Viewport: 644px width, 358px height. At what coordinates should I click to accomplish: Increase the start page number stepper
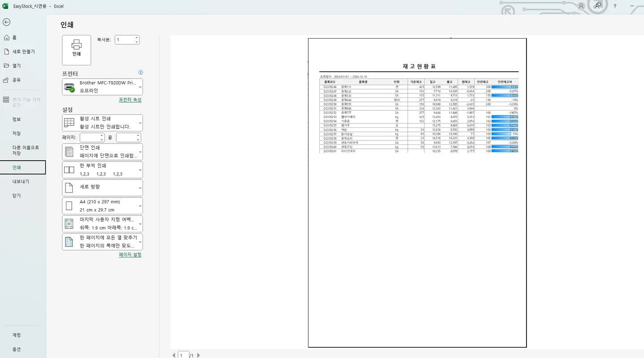click(102, 135)
